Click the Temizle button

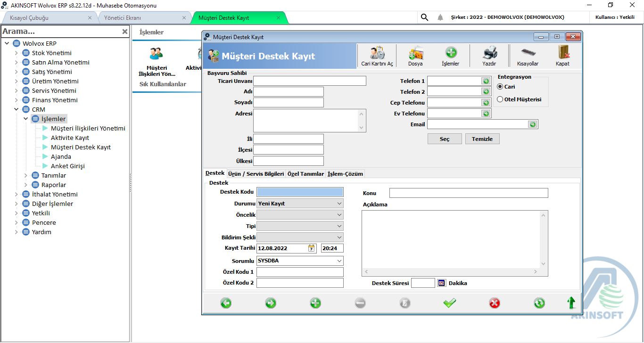482,139
